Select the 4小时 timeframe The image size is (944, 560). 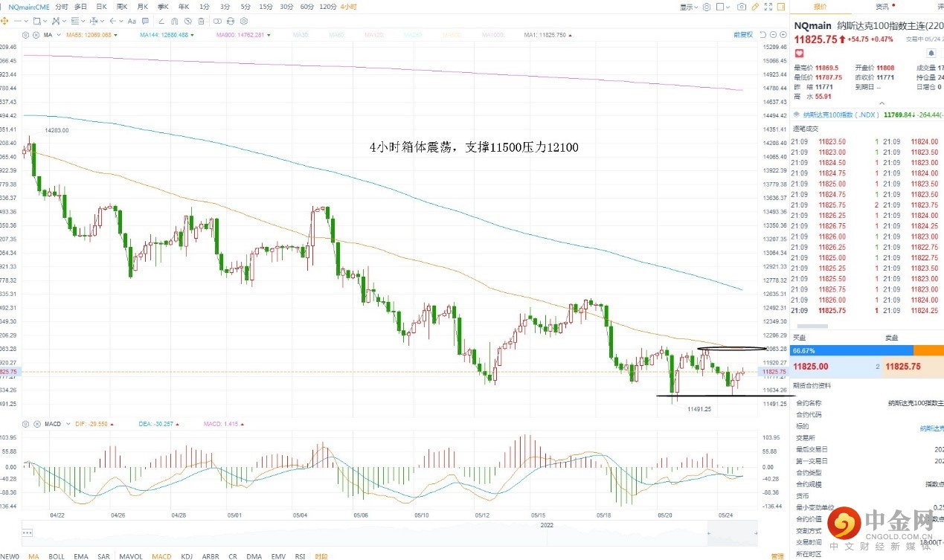tap(348, 7)
